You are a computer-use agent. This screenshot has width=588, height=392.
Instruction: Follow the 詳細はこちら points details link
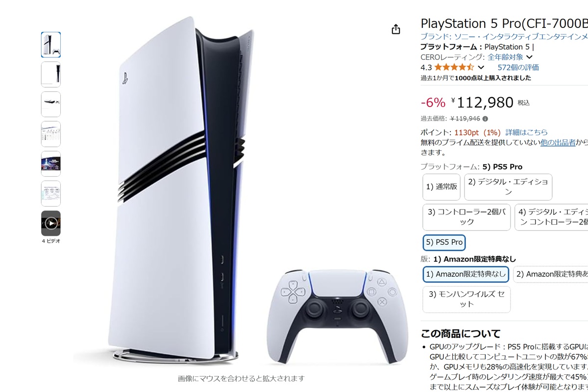click(x=527, y=132)
